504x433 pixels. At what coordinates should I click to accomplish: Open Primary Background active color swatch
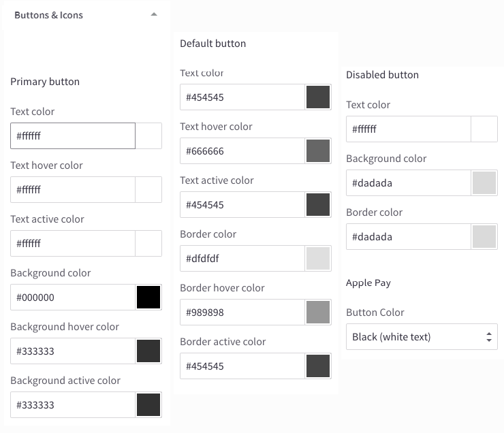148,405
